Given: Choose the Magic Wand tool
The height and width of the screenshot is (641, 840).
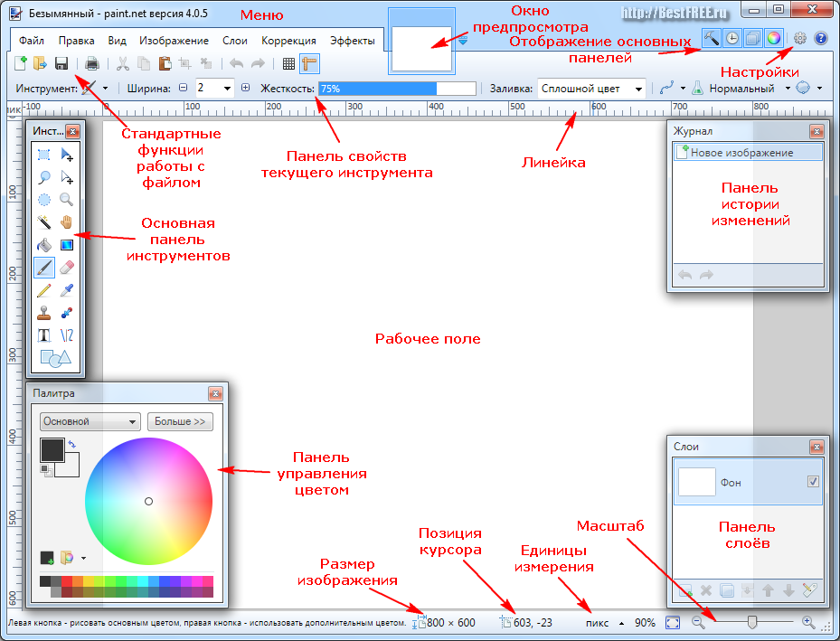Looking at the screenshot, I should click(44, 222).
